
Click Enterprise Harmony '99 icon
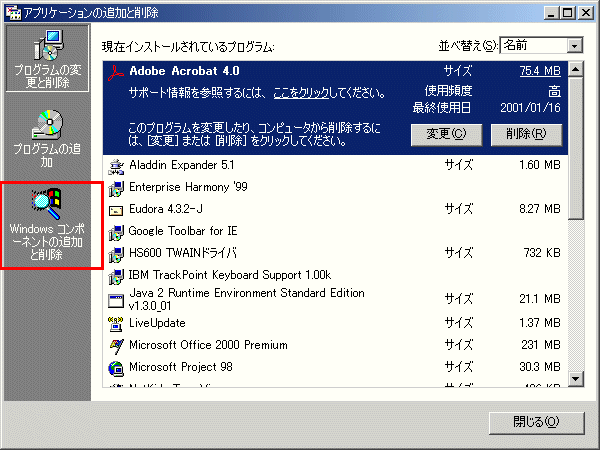pos(116,188)
